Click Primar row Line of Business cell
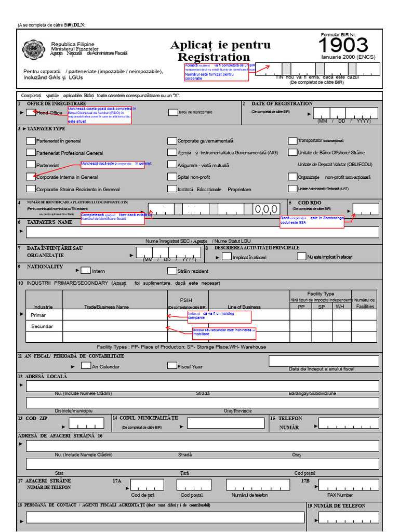The width and height of the screenshot is (399, 532). click(x=249, y=314)
